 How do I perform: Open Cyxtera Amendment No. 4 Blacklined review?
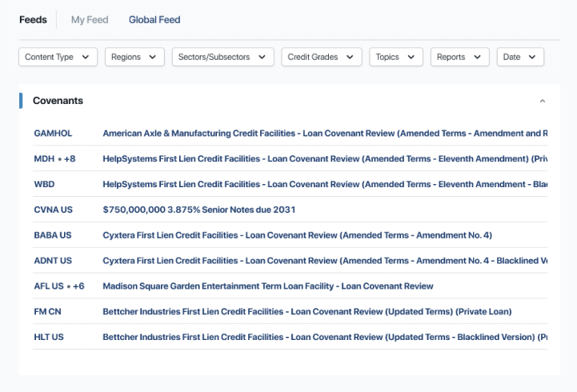tap(320, 260)
